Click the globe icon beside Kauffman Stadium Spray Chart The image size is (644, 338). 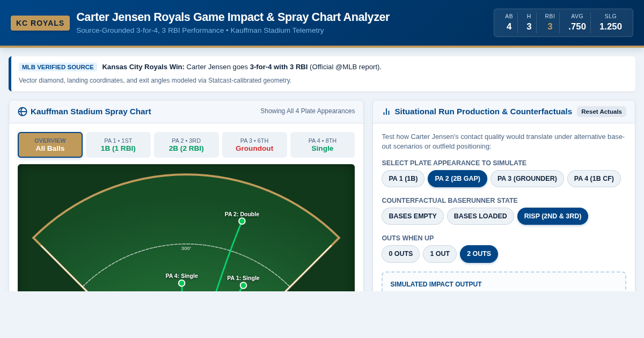coord(23,112)
